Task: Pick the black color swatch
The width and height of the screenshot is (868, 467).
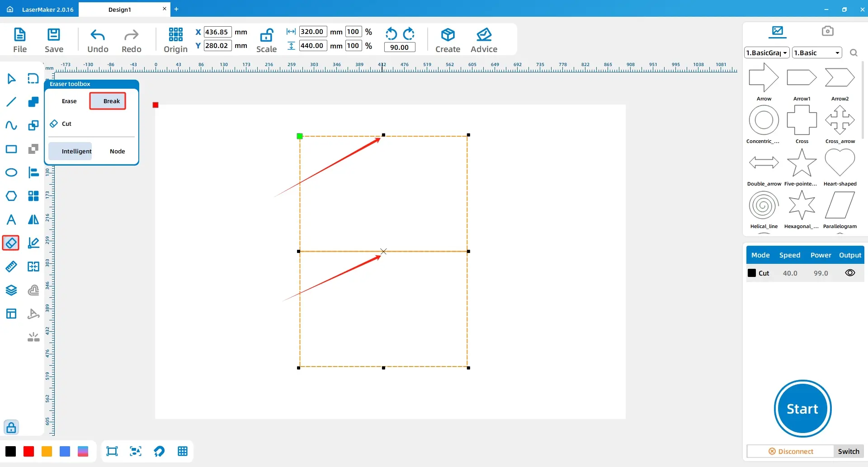Action: [x=10, y=451]
